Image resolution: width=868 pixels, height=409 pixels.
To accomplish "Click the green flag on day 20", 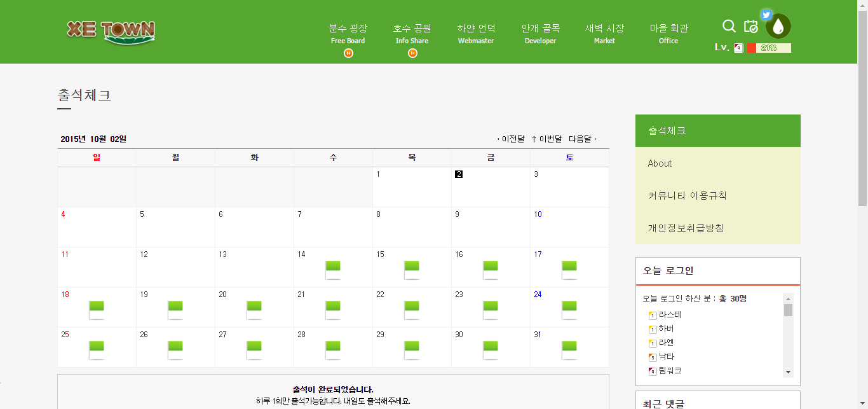I will coord(254,310).
